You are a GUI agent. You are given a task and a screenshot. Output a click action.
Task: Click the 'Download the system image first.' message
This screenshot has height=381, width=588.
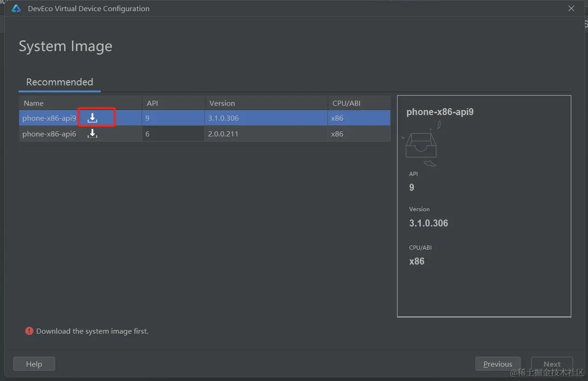point(92,331)
